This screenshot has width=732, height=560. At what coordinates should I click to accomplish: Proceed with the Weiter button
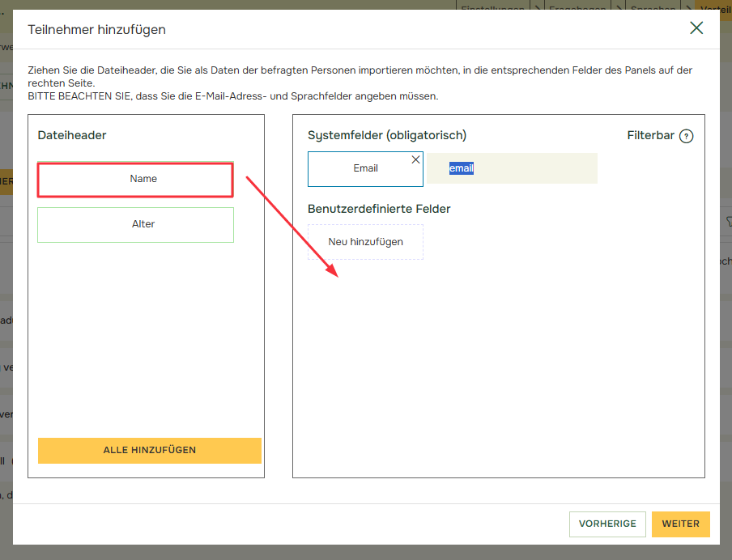(x=681, y=524)
